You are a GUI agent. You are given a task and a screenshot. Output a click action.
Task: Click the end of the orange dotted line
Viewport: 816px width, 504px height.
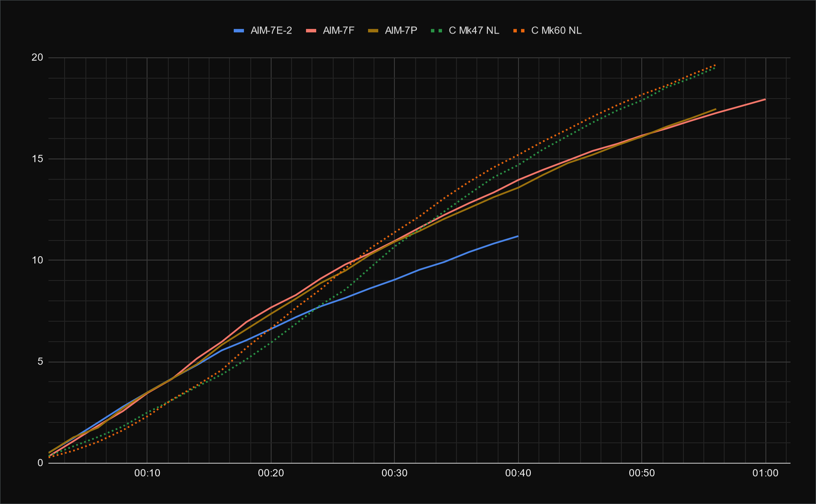click(x=715, y=65)
